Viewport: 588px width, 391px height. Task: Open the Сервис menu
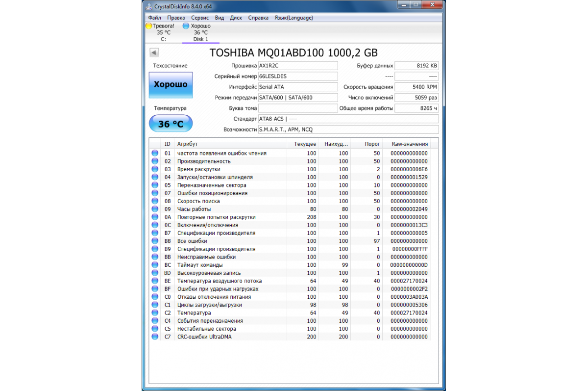(200, 18)
